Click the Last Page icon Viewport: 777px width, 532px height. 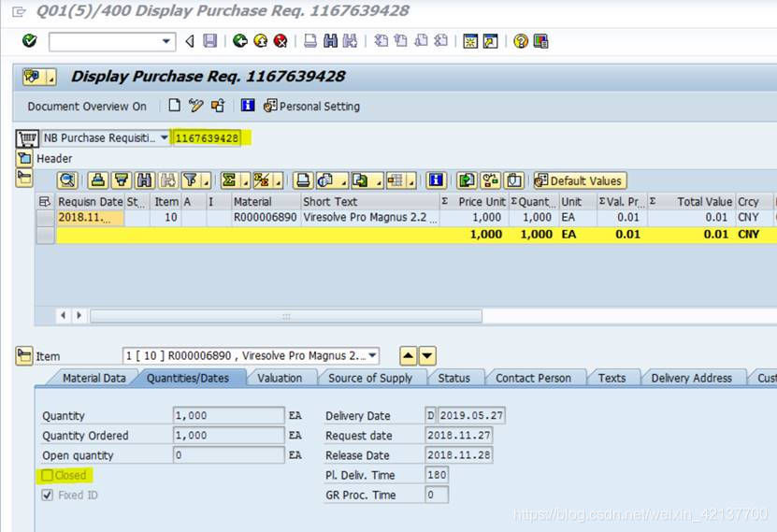(x=441, y=41)
